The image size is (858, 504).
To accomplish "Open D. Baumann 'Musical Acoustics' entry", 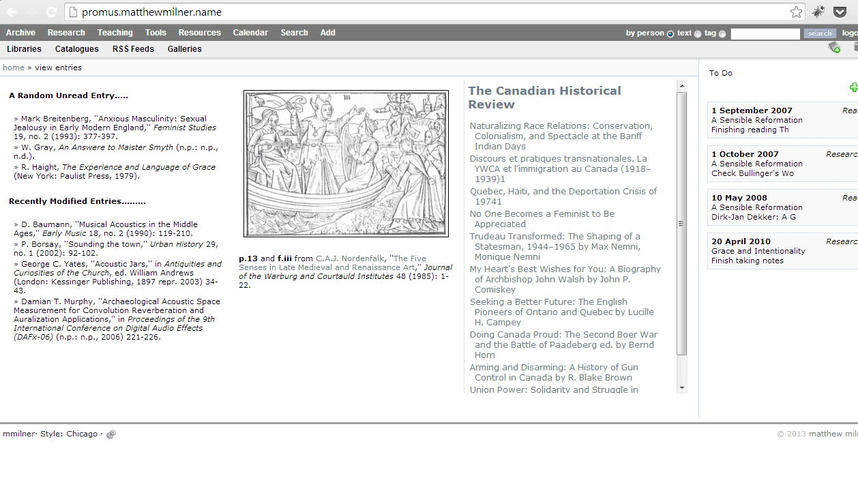I will [106, 228].
